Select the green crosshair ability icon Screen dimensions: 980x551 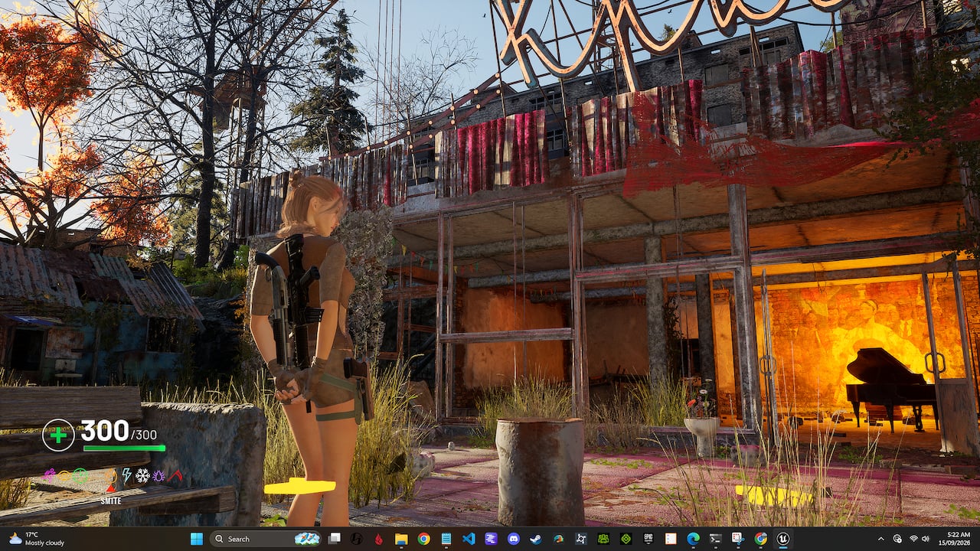[80, 475]
